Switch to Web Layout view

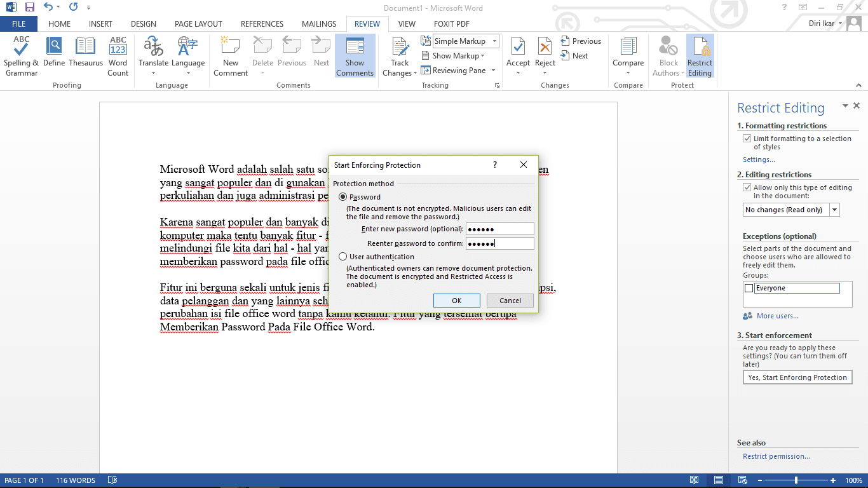coord(743,480)
